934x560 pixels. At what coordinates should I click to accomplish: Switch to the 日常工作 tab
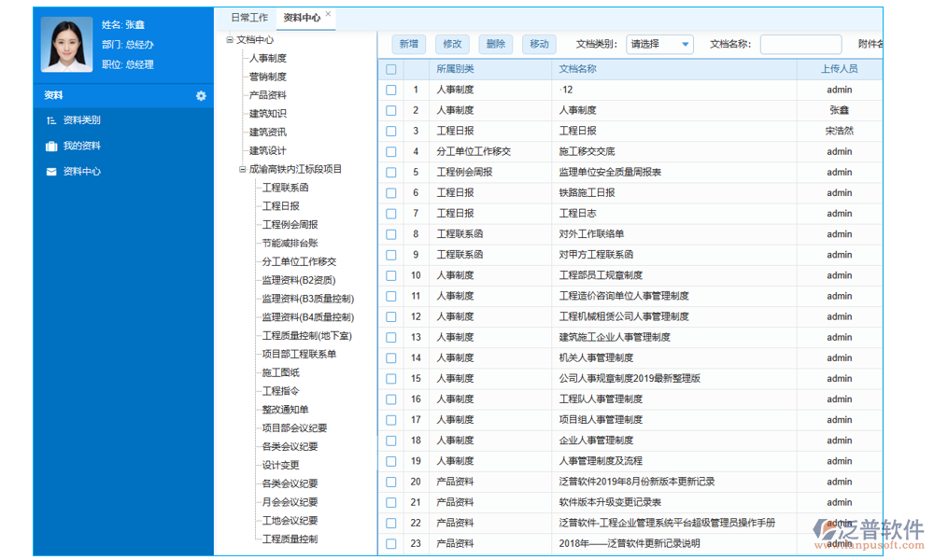click(249, 18)
